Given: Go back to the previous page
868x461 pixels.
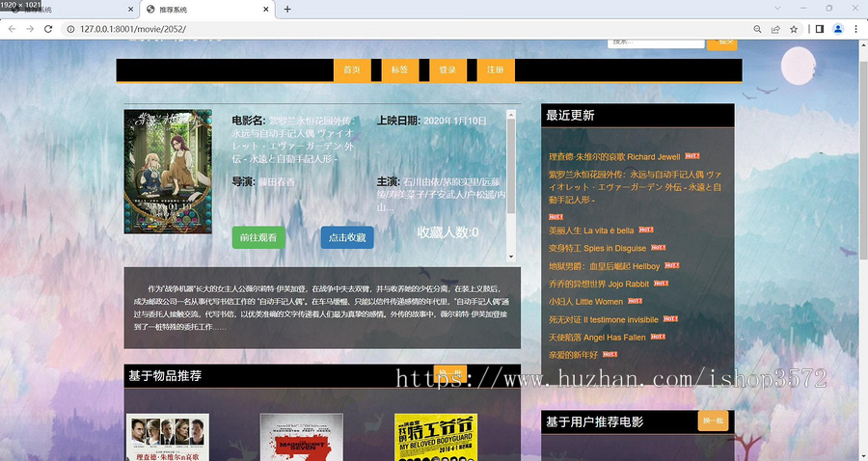Looking at the screenshot, I should tap(12, 29).
